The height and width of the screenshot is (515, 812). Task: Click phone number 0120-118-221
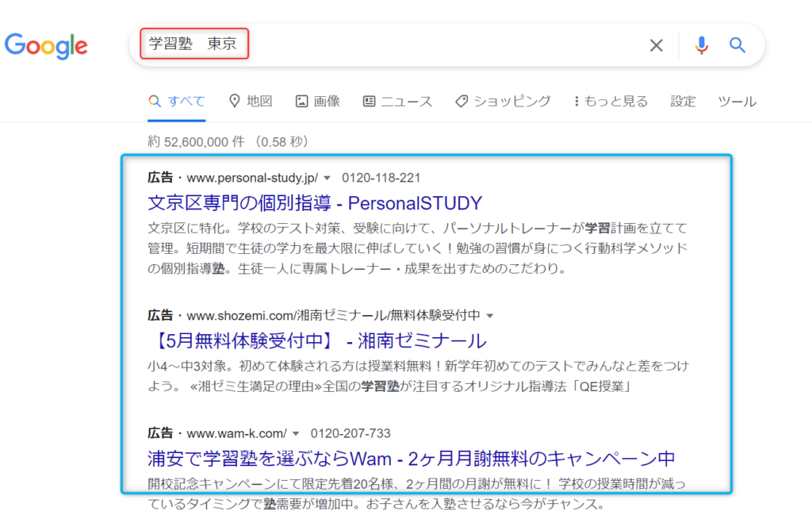point(381,178)
